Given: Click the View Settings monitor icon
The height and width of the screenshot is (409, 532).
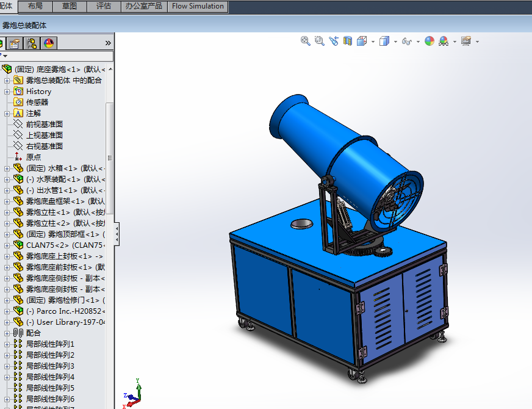Looking at the screenshot, I should [x=466, y=41].
